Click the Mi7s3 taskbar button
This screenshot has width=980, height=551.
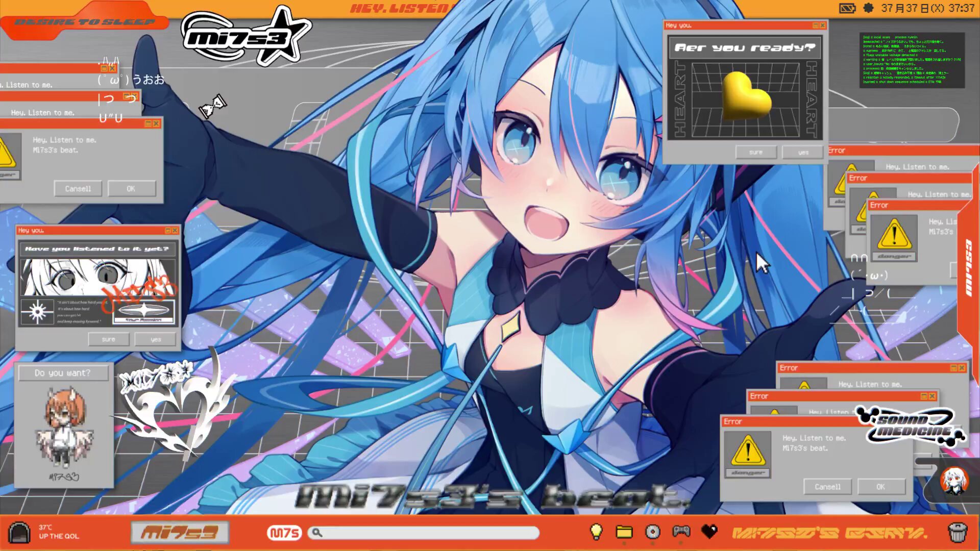[x=180, y=533]
